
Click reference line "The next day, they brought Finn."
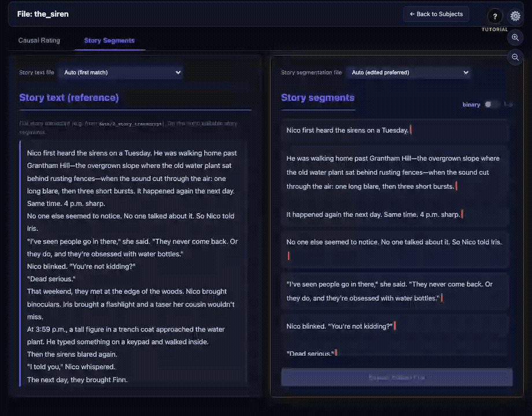point(77,380)
